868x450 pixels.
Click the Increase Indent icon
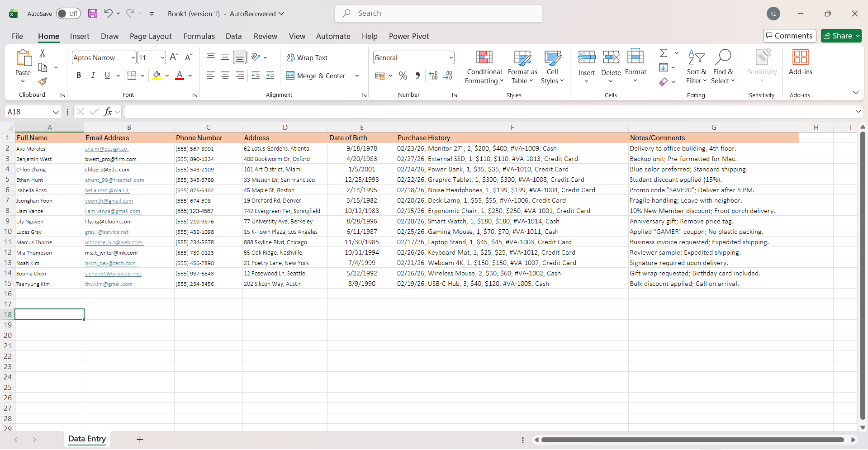pyautogui.click(x=270, y=76)
